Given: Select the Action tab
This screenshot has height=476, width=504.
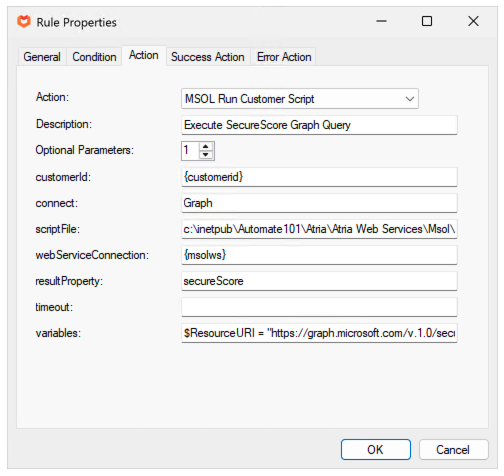Looking at the screenshot, I should pos(144,55).
